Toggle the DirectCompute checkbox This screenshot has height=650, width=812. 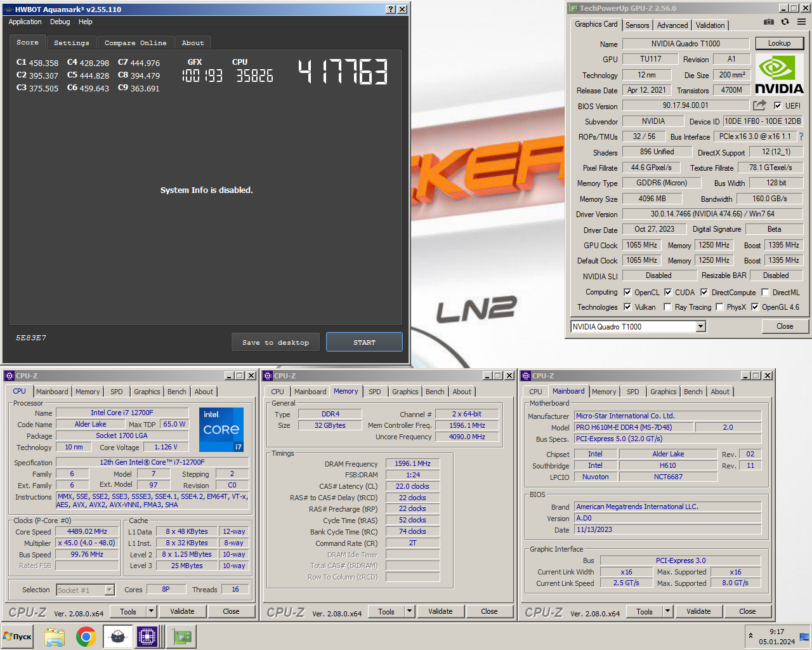[x=704, y=293]
